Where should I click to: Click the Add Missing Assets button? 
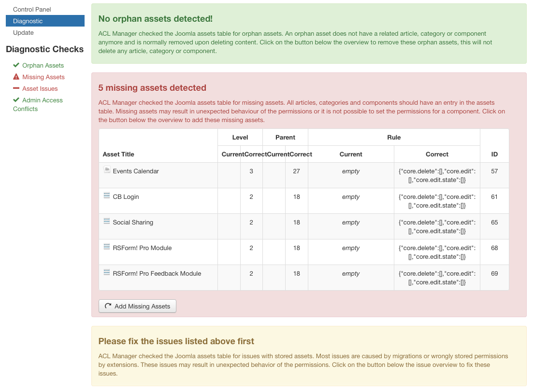137,306
